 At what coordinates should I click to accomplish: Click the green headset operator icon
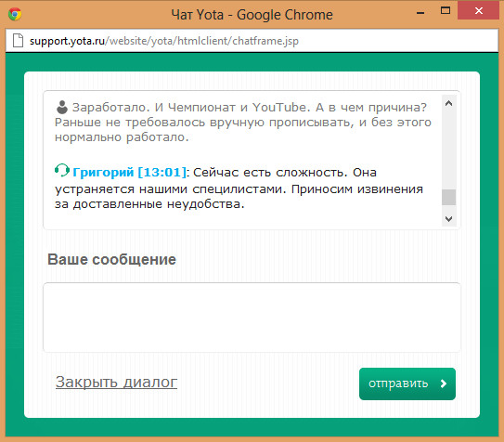62,170
